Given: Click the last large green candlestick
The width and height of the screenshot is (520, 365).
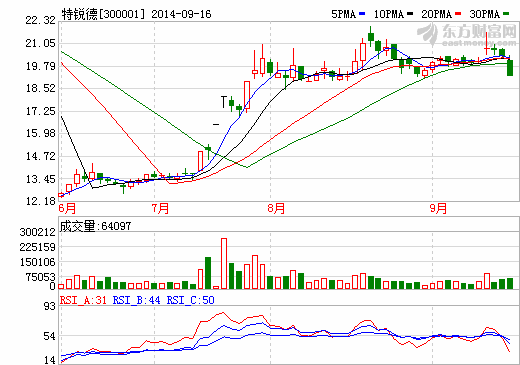Looking at the screenshot, I should (510, 68).
